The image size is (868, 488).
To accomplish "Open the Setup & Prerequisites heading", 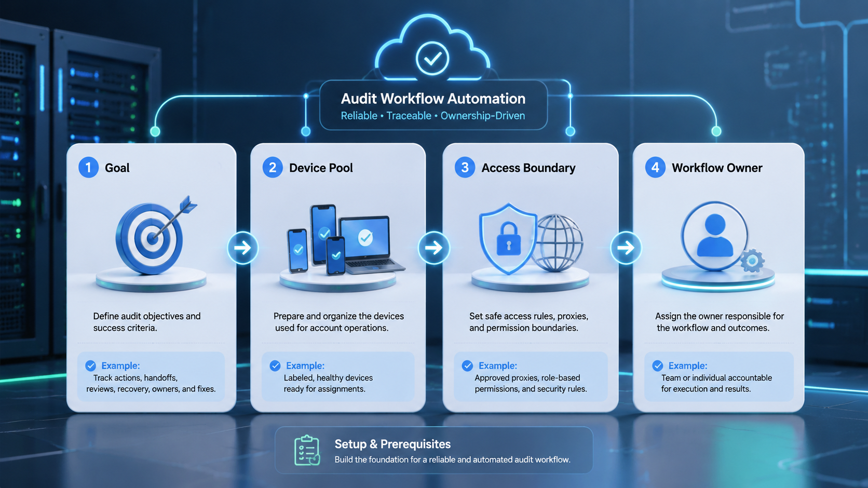I will pyautogui.click(x=392, y=444).
